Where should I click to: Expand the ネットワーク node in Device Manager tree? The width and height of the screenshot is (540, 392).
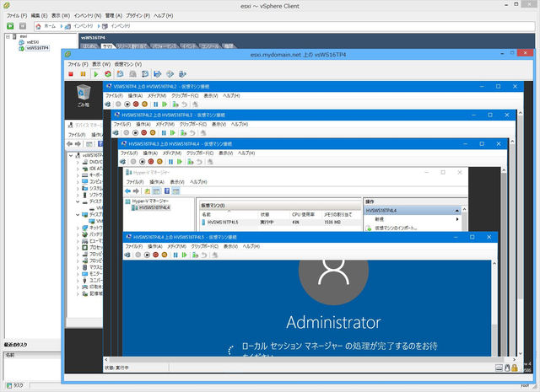tap(78, 228)
